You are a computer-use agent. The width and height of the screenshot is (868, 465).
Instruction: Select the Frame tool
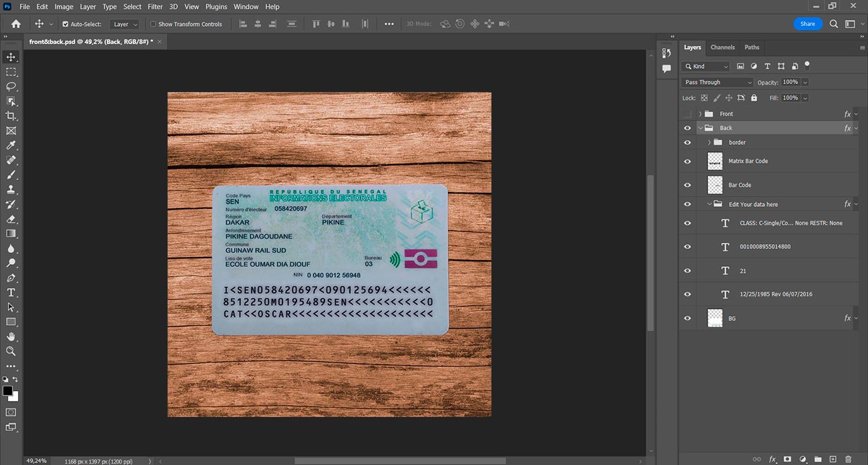tap(11, 131)
